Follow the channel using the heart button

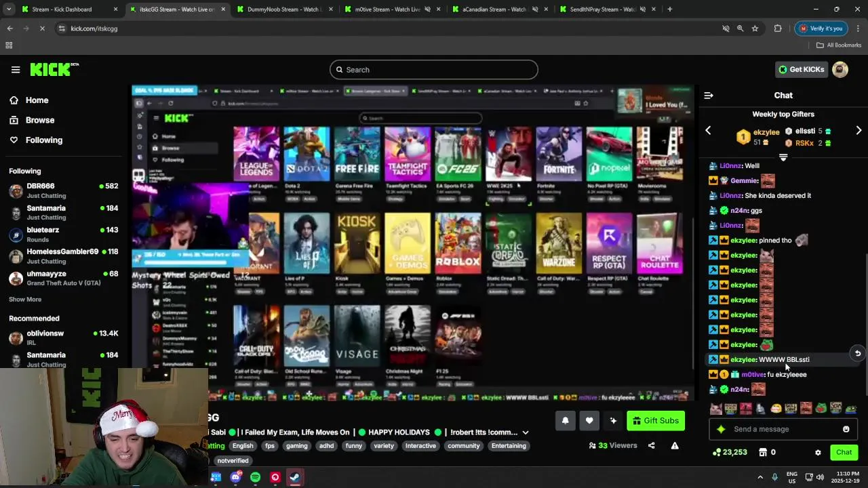[x=589, y=421]
